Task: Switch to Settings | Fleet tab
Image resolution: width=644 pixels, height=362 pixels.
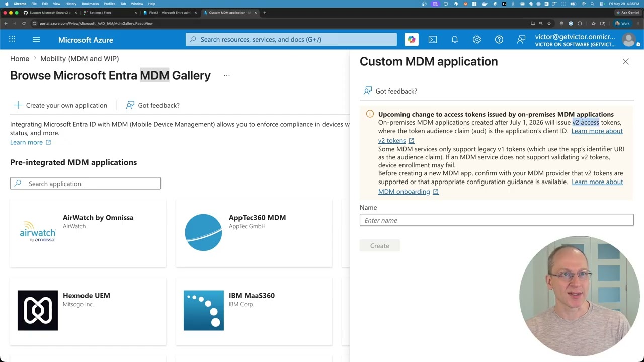Action: 110,12
